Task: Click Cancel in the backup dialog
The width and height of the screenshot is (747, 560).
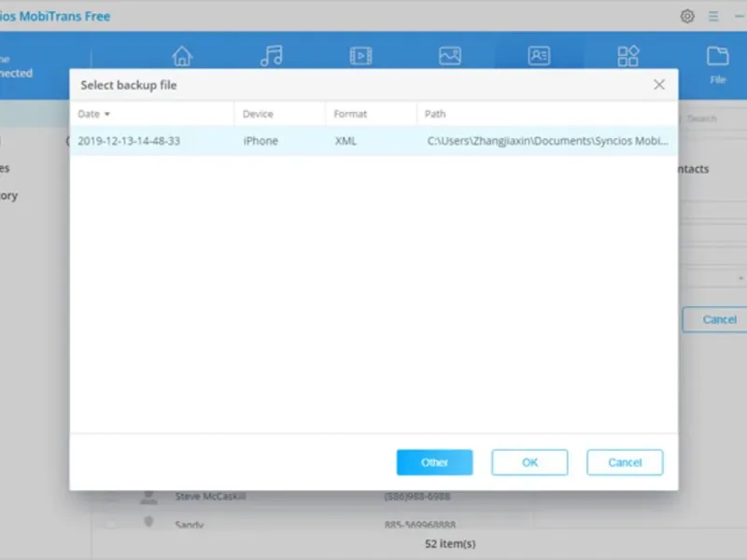Action: pos(625,462)
